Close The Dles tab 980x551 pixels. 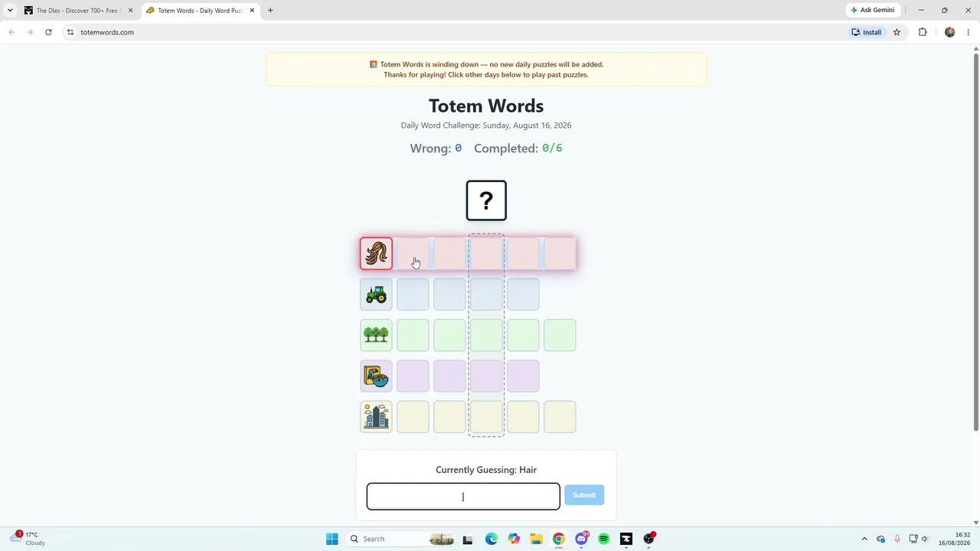tap(130, 11)
